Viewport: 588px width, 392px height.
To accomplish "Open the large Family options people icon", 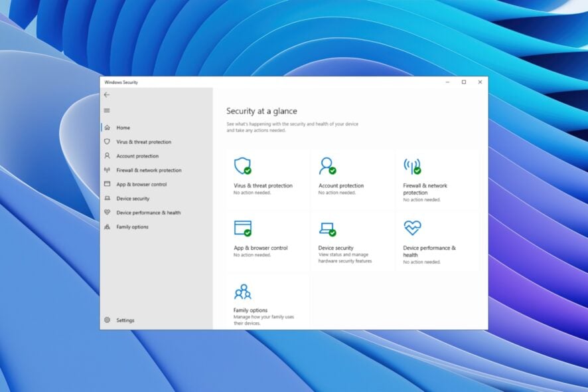I will [243, 292].
